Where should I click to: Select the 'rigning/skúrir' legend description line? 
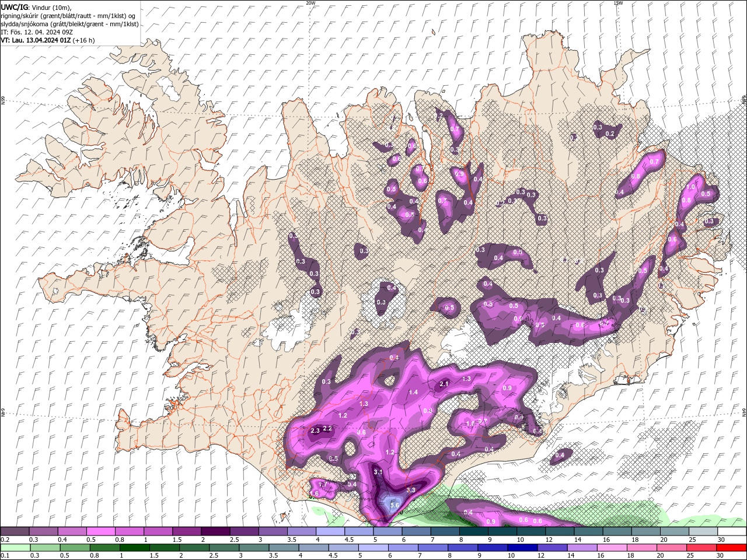pos(68,16)
